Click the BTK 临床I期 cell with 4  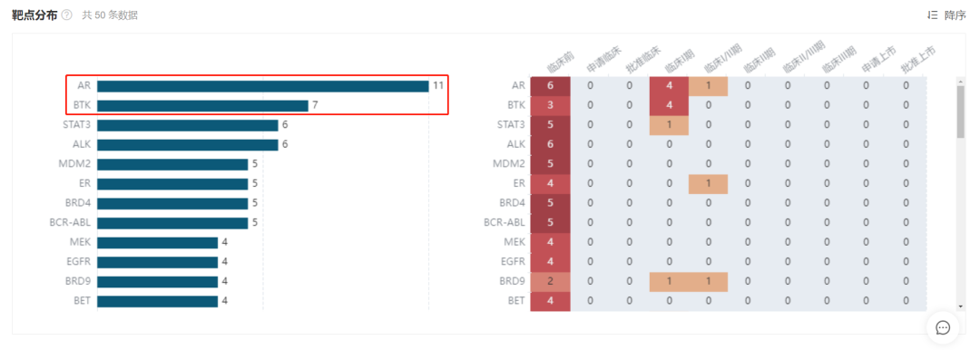coord(669,105)
